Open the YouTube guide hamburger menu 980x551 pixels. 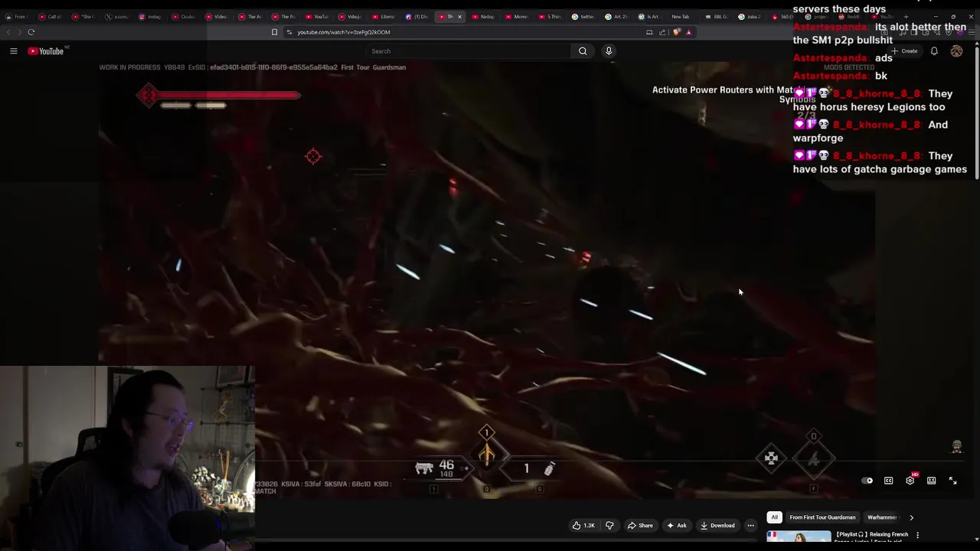click(x=13, y=51)
